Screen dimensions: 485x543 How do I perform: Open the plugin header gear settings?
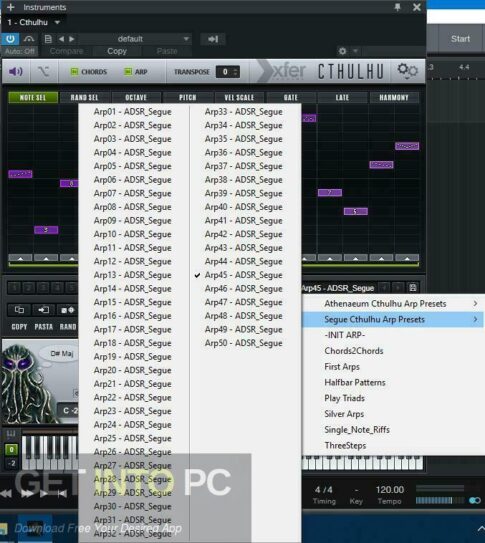point(342,51)
